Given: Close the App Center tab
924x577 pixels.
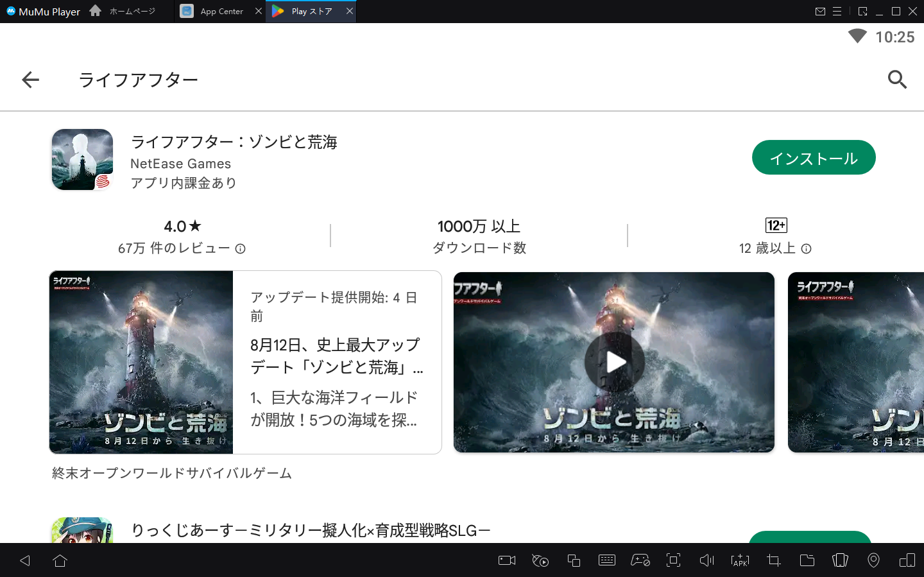Looking at the screenshot, I should tap(258, 12).
